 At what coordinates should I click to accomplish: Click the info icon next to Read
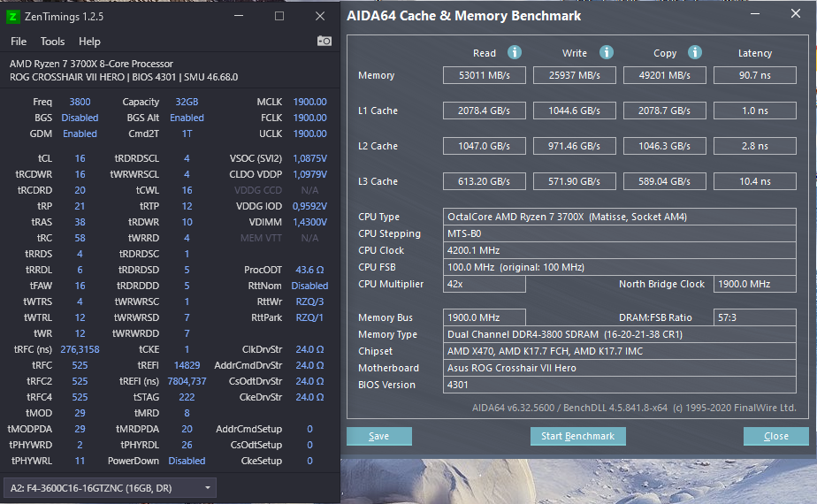click(515, 53)
